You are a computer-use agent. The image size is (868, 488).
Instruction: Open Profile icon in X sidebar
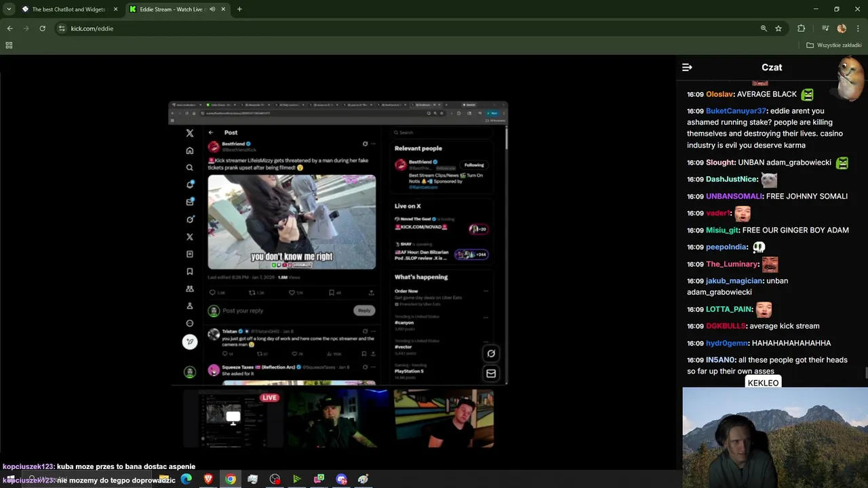click(190, 306)
